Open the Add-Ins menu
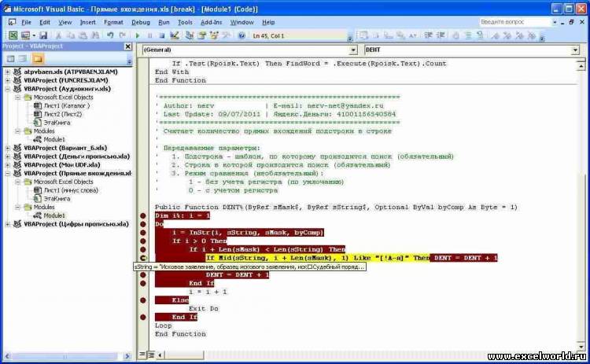 pyautogui.click(x=211, y=22)
